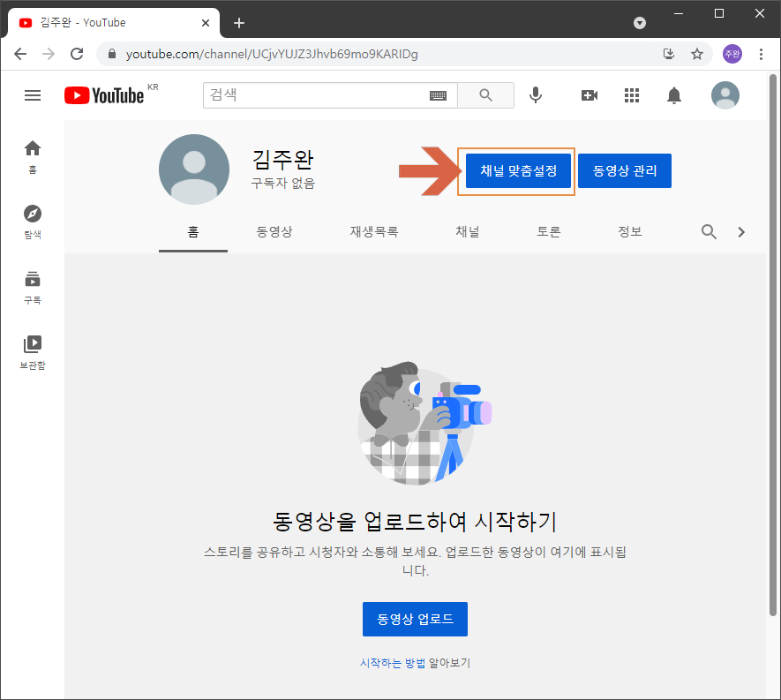Image resolution: width=781 pixels, height=700 pixels.
Task: Open the create video camera icon
Action: point(590,95)
